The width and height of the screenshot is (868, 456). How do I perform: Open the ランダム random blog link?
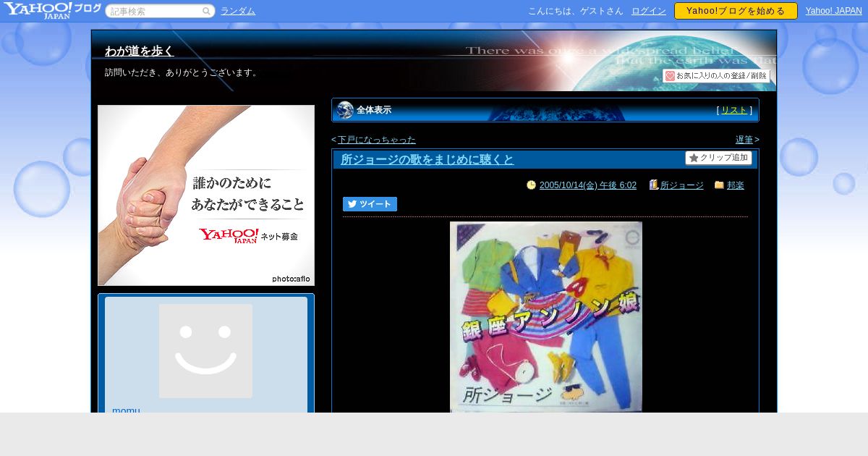point(238,11)
